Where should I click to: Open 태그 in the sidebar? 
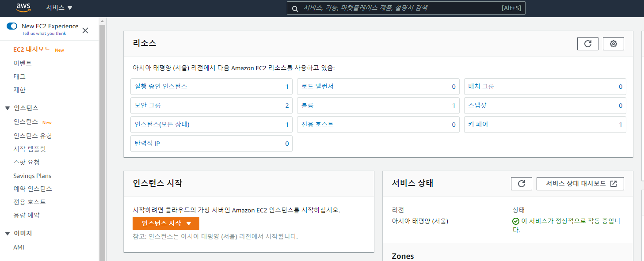19,76
